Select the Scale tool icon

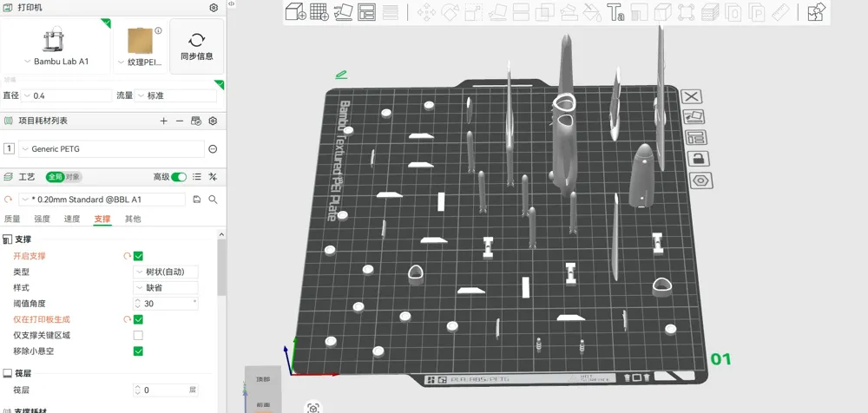[x=473, y=12]
